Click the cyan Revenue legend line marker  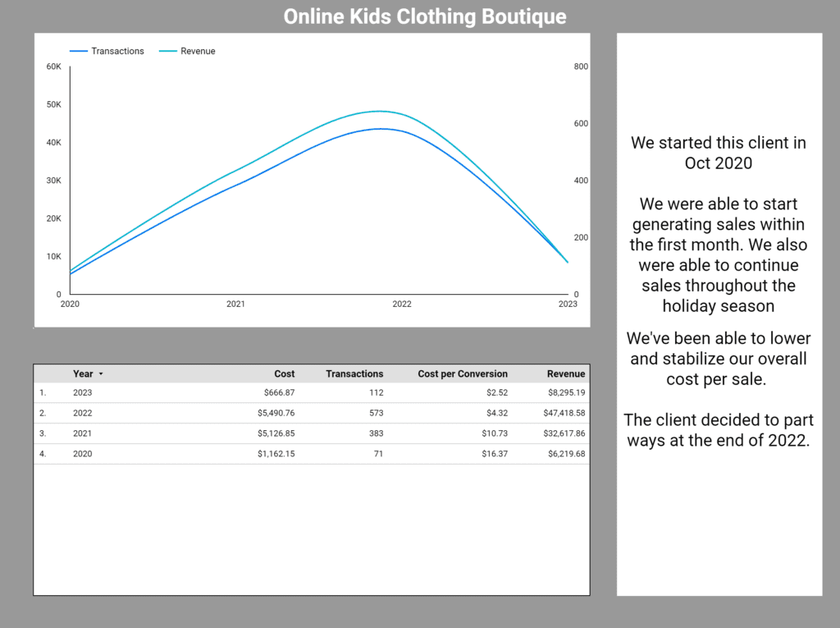pos(167,51)
